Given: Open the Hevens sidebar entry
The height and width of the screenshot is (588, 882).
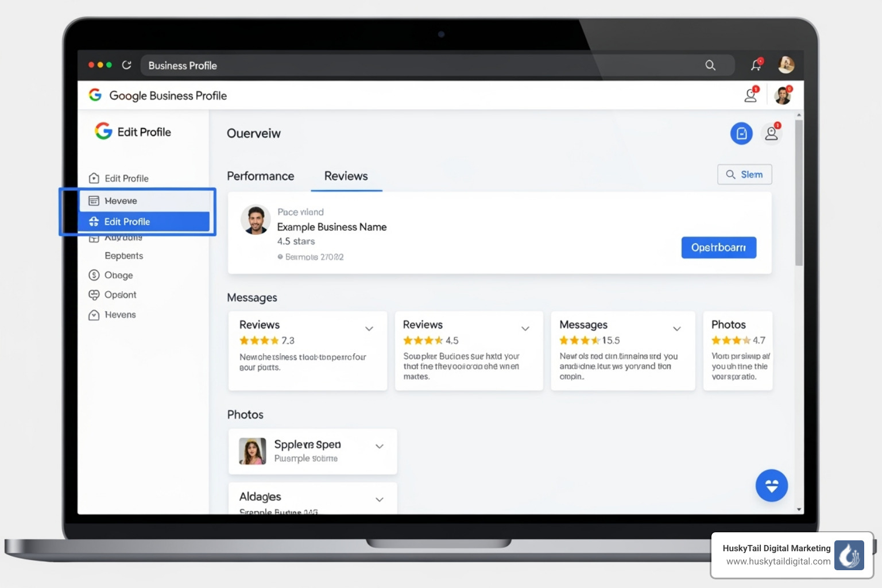Looking at the screenshot, I should coord(119,315).
